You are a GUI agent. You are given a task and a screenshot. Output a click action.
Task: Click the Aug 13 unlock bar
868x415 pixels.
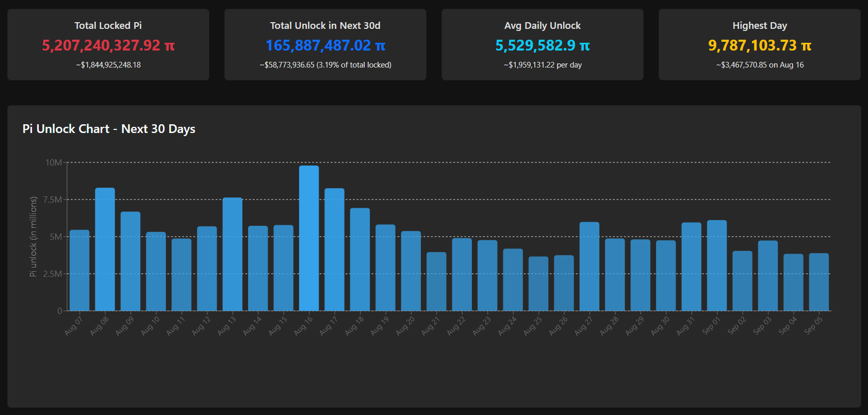click(x=232, y=254)
